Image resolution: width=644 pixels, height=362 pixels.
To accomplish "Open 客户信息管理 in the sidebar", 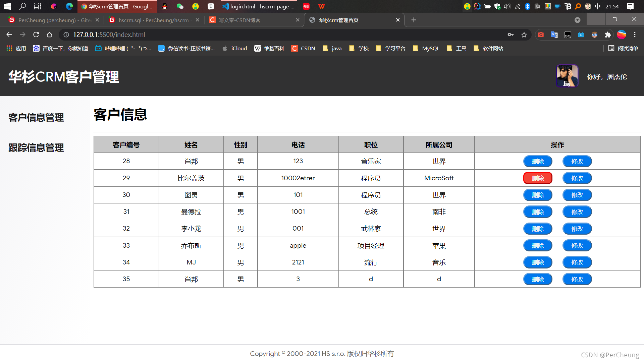I will (x=36, y=118).
